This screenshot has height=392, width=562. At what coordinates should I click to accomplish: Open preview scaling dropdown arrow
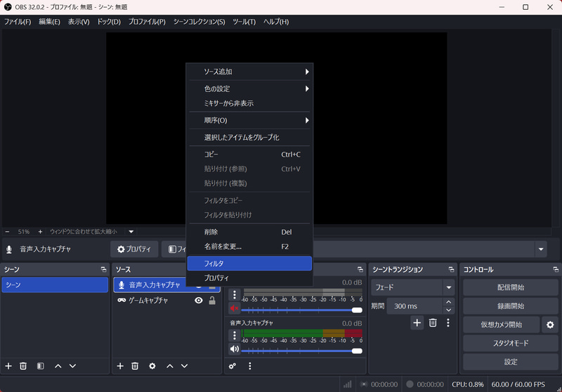[x=131, y=232]
